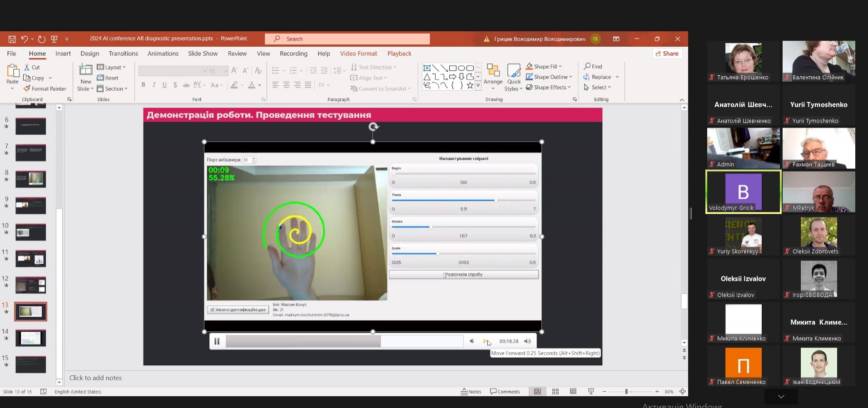Pause the video playback
Viewport: 868px width, 408px height.
(217, 341)
